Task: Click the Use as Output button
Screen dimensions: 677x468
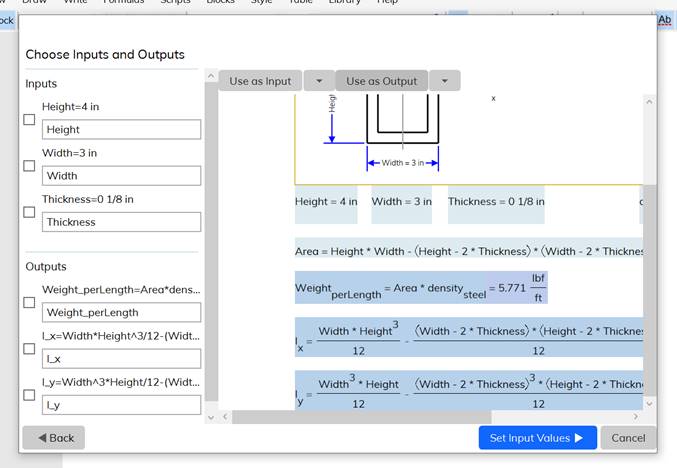Action: coord(382,81)
